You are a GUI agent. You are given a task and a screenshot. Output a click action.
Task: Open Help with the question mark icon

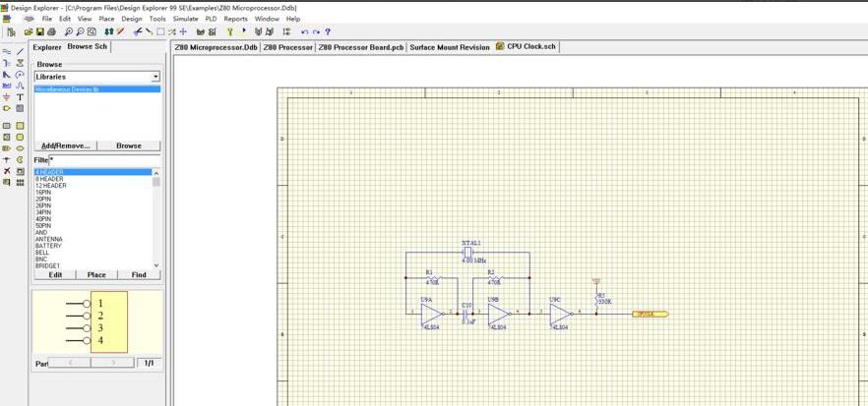pos(328,32)
